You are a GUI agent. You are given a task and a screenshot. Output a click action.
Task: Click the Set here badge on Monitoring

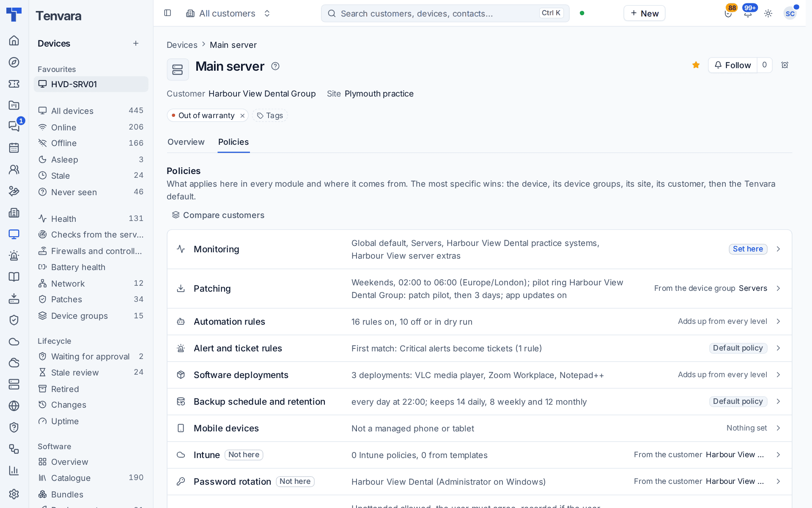(748, 249)
